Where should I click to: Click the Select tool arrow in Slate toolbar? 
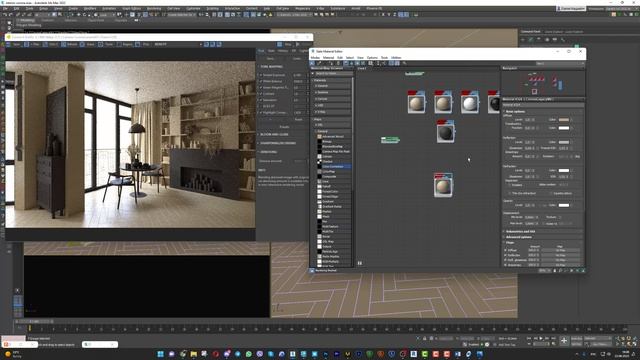(x=312, y=63)
